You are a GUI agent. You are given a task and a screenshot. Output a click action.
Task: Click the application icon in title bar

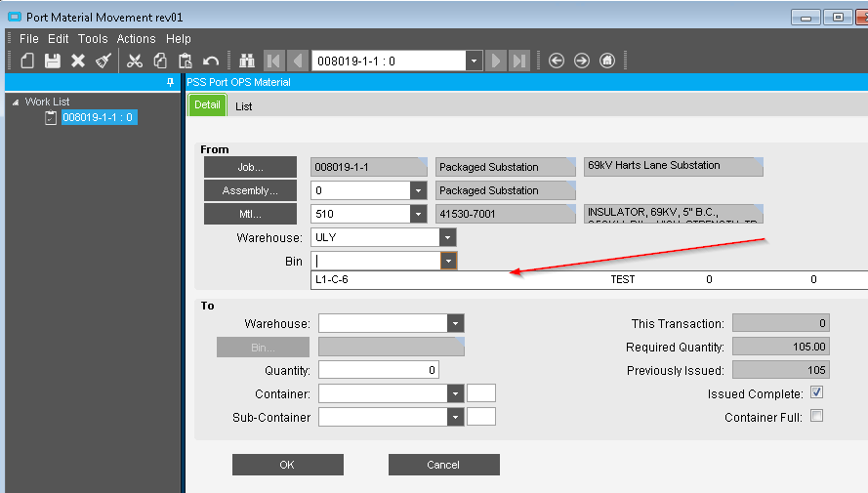point(14,18)
